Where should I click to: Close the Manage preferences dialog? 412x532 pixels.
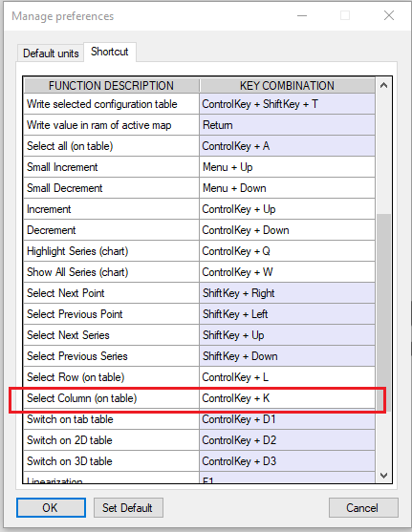pyautogui.click(x=389, y=15)
